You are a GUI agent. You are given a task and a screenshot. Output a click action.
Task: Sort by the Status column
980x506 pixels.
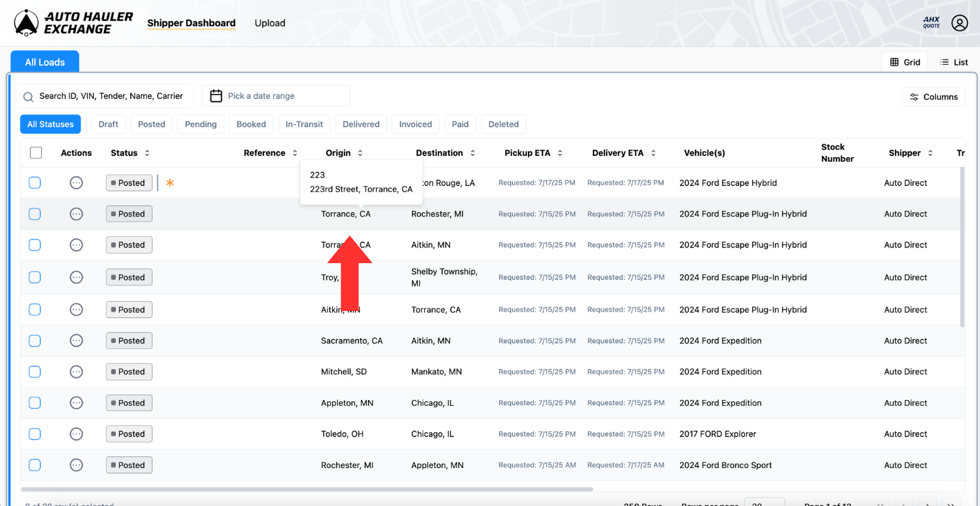(130, 153)
